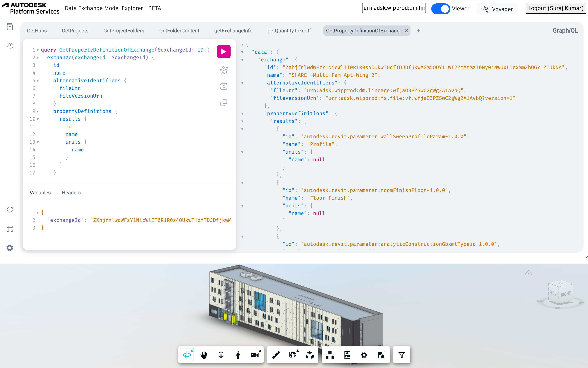Image resolution: width=588 pixels, height=368 pixels.
Task: Open viewer Settings gear in toolbar
Action: point(364,355)
